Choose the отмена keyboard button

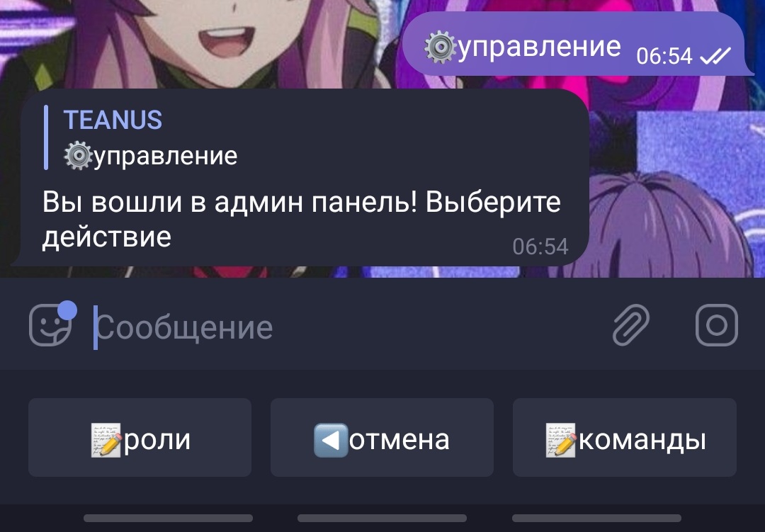coord(382,437)
